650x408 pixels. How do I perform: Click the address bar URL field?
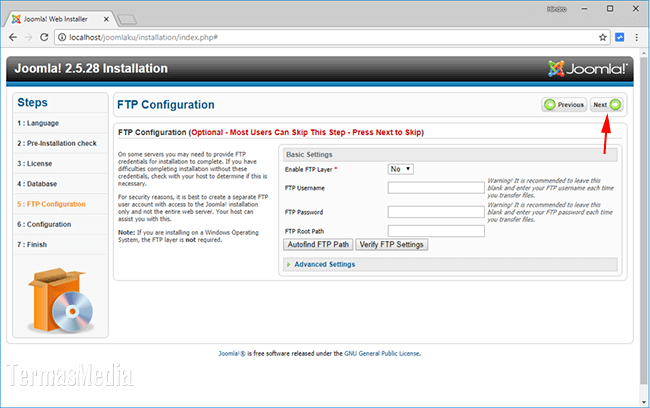332,37
